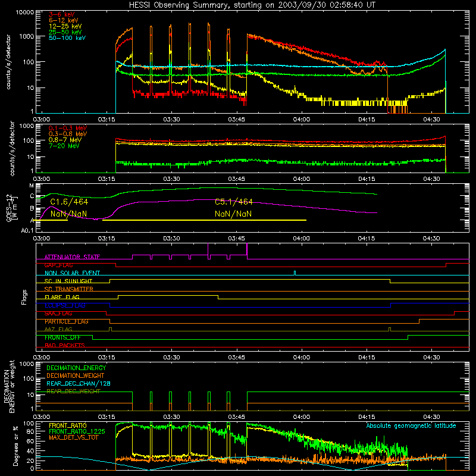The image size is (476, 476).
Task: Click the green FRONT_RATIO_1225 legend label
Action: tap(77, 431)
